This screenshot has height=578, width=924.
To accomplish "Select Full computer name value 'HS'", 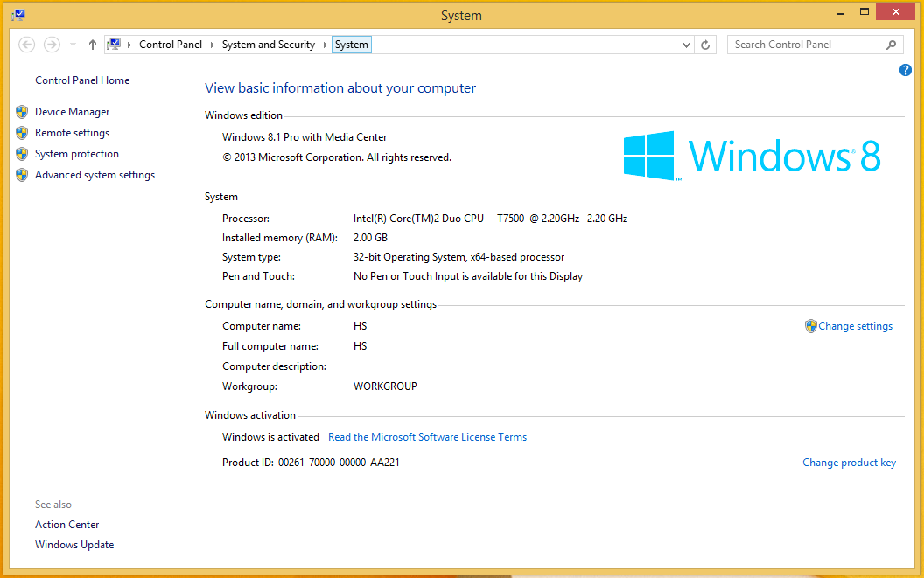I will point(360,346).
